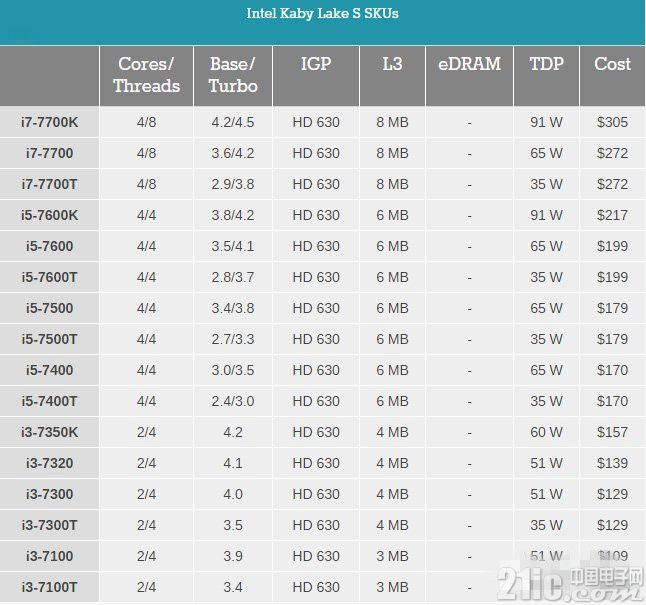Click the 3.4 base clock for i3-7100T

click(233, 587)
